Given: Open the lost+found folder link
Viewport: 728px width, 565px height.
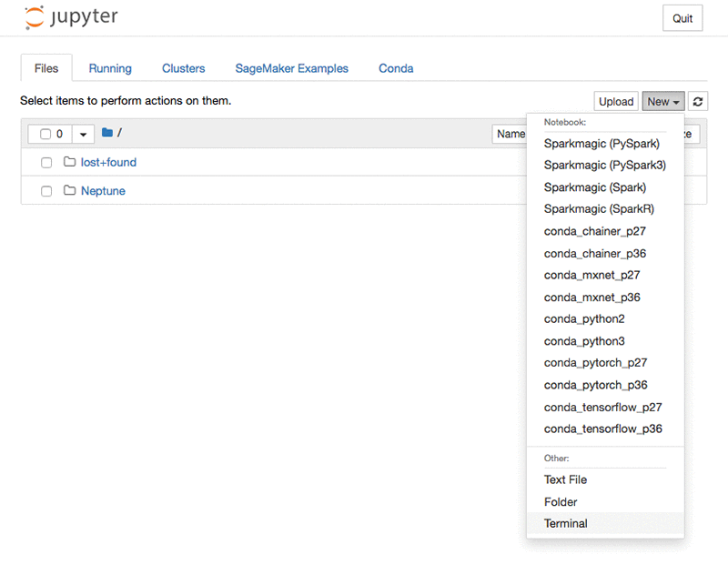Looking at the screenshot, I should click(108, 162).
